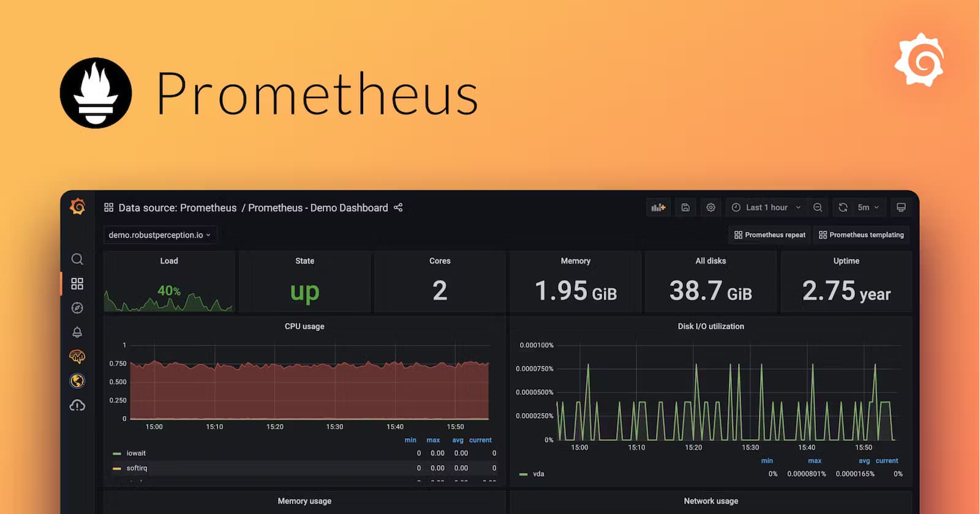The width and height of the screenshot is (980, 514).
Task: Save the dashboard with the save icon
Action: click(x=685, y=207)
